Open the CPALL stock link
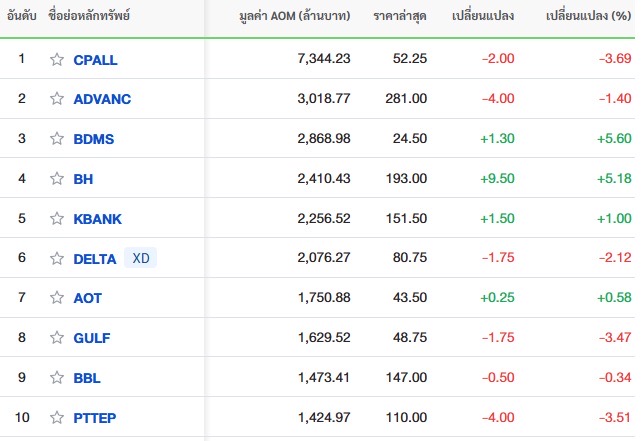Image resolution: width=642 pixels, height=441 pixels. point(95,60)
